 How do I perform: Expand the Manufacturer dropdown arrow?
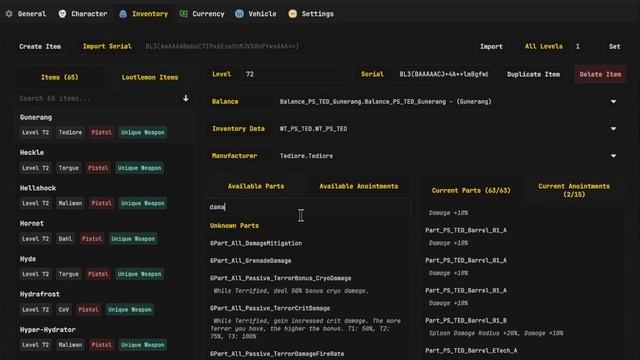pos(613,156)
